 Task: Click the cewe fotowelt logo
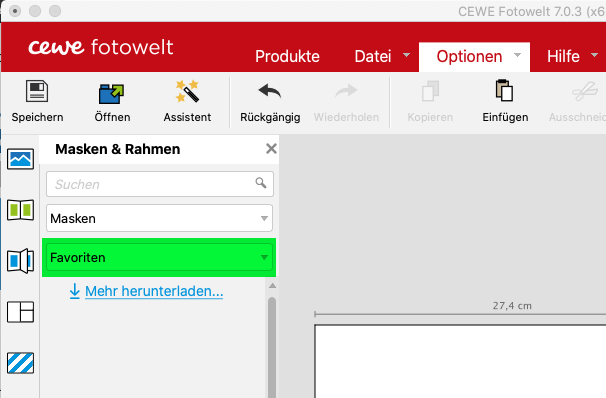(x=100, y=47)
